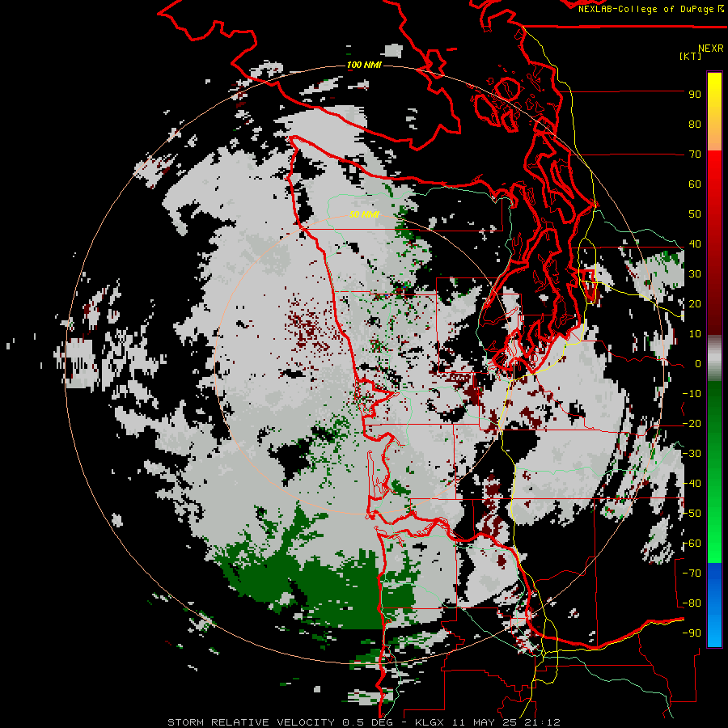Click the 60 value on velocity scale

(695, 184)
